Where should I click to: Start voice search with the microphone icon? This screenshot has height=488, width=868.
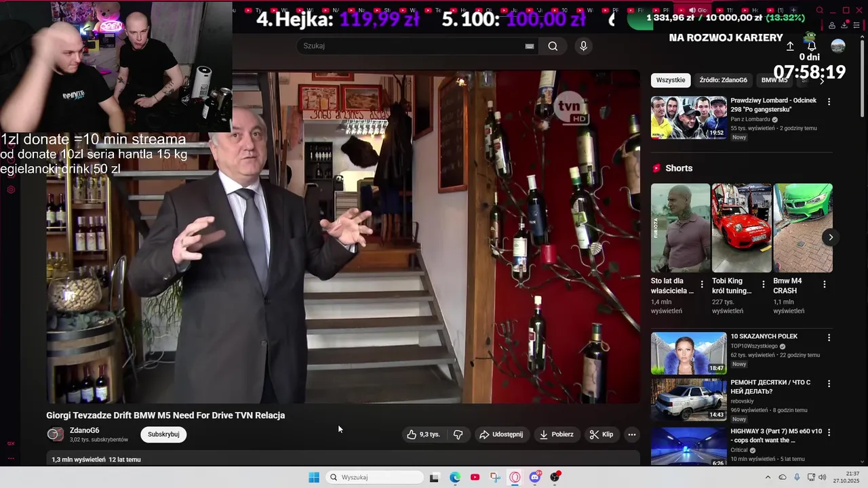pos(583,46)
